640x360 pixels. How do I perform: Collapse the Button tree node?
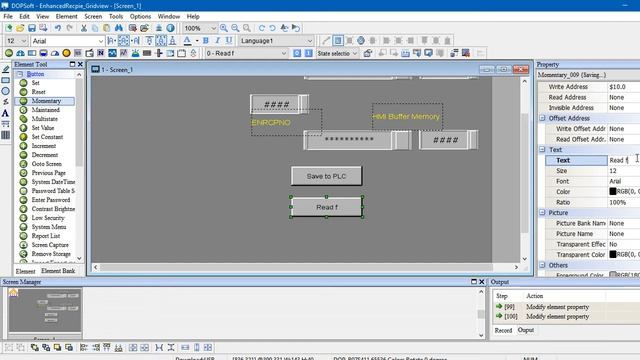[x=20, y=74]
